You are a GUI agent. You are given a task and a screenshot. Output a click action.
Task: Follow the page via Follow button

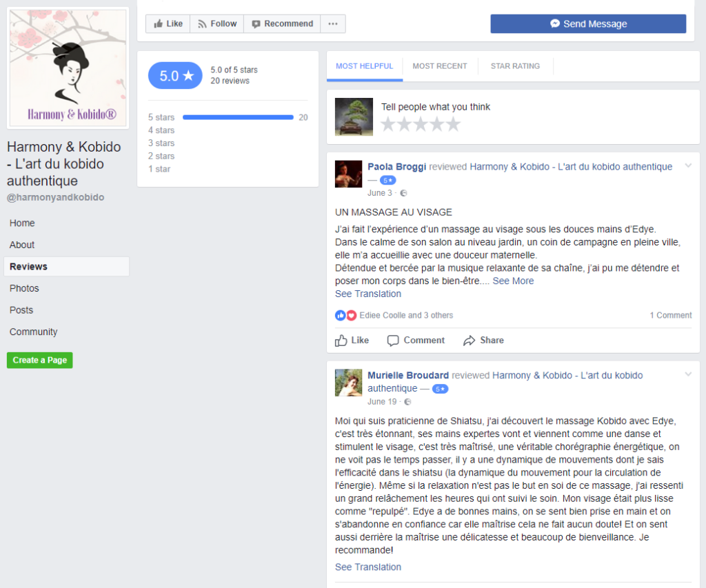pos(216,23)
